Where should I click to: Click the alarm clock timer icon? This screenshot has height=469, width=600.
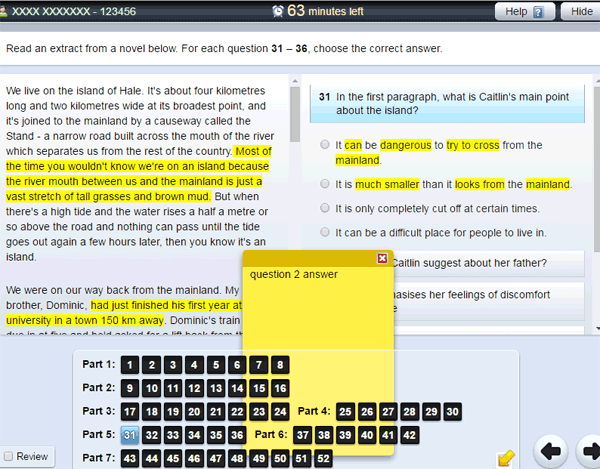tap(278, 11)
